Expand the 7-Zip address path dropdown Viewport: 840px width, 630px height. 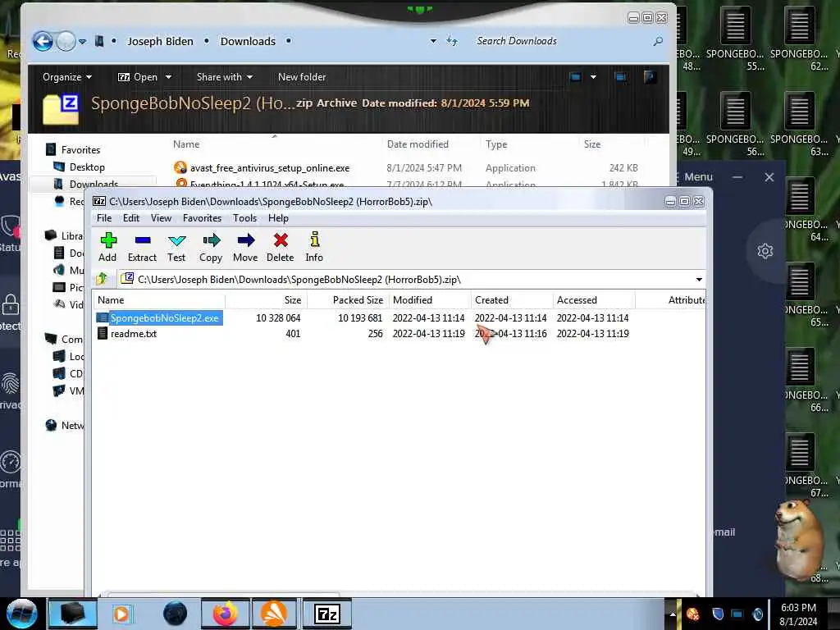pyautogui.click(x=699, y=280)
